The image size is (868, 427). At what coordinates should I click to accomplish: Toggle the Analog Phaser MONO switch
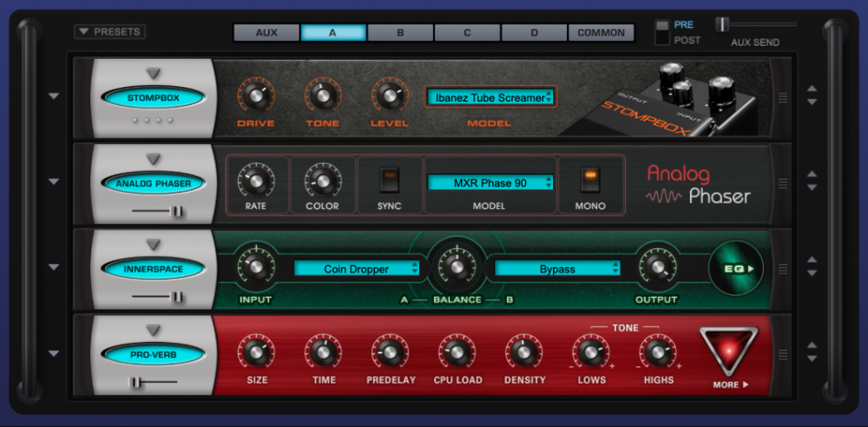(590, 180)
